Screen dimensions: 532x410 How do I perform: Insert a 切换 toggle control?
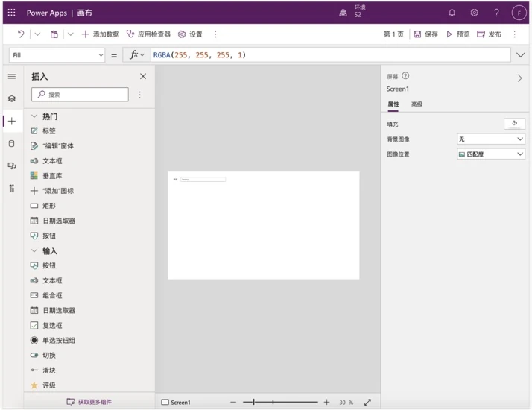click(x=42, y=356)
